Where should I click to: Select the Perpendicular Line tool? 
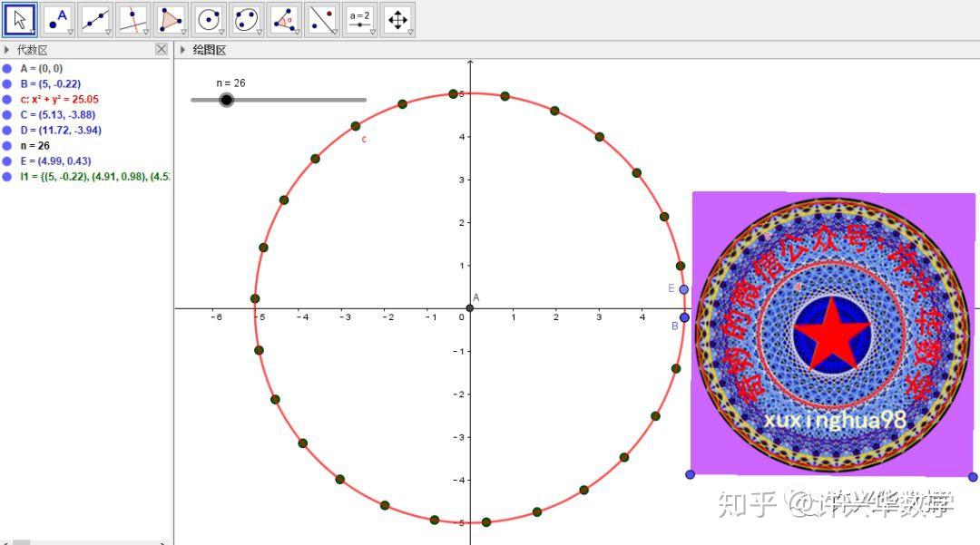(132, 18)
